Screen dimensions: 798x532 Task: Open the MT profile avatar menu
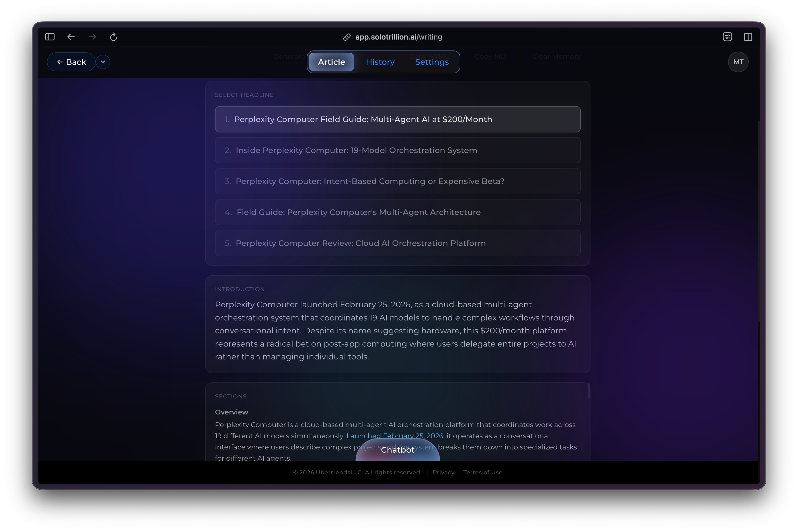click(x=738, y=62)
